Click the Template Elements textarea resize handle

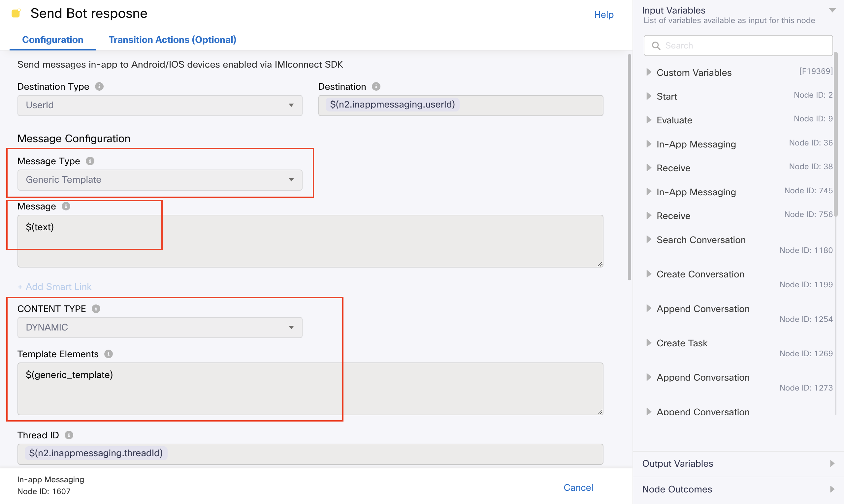pos(600,412)
